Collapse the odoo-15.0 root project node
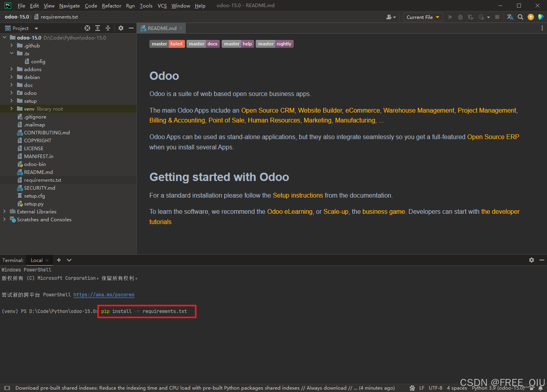Image resolution: width=547 pixels, height=392 pixels. 4,38
